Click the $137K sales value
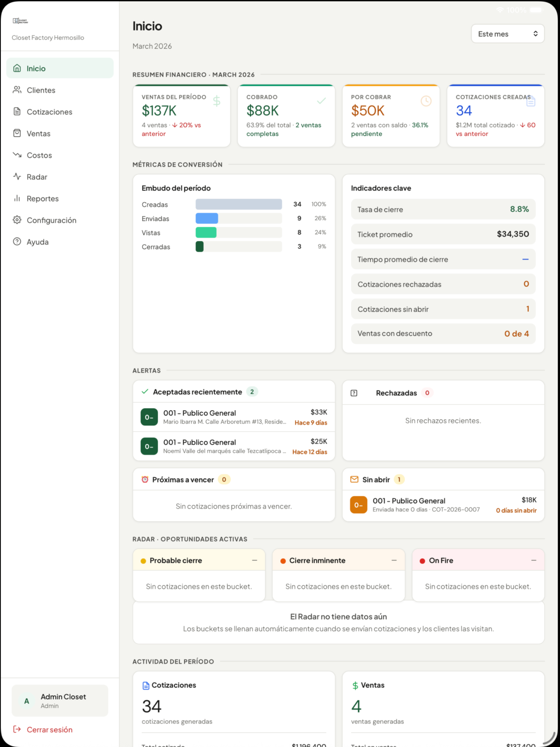Screen dimensions: 560x747 tap(159, 110)
